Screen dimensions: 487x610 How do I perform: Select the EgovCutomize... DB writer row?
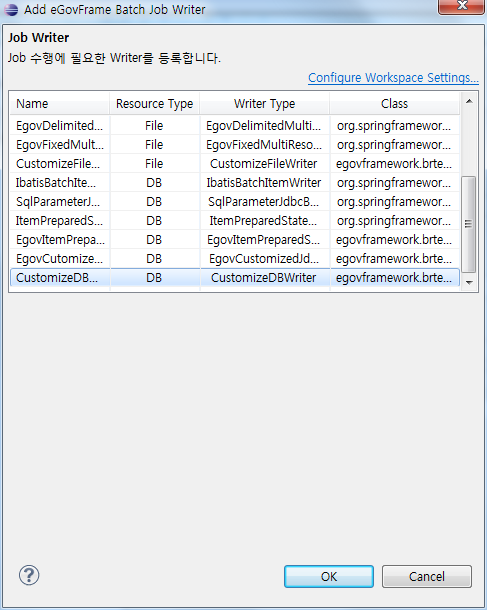tap(235, 259)
